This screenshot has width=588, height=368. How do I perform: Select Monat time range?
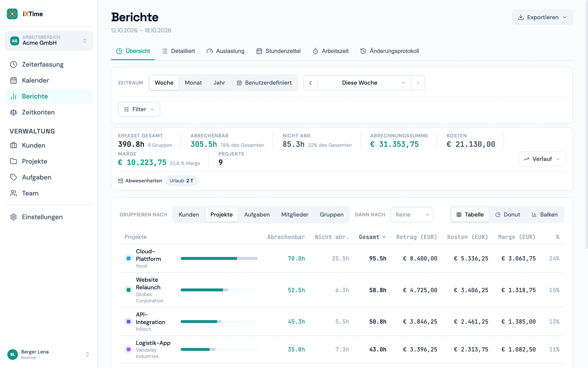click(x=193, y=83)
